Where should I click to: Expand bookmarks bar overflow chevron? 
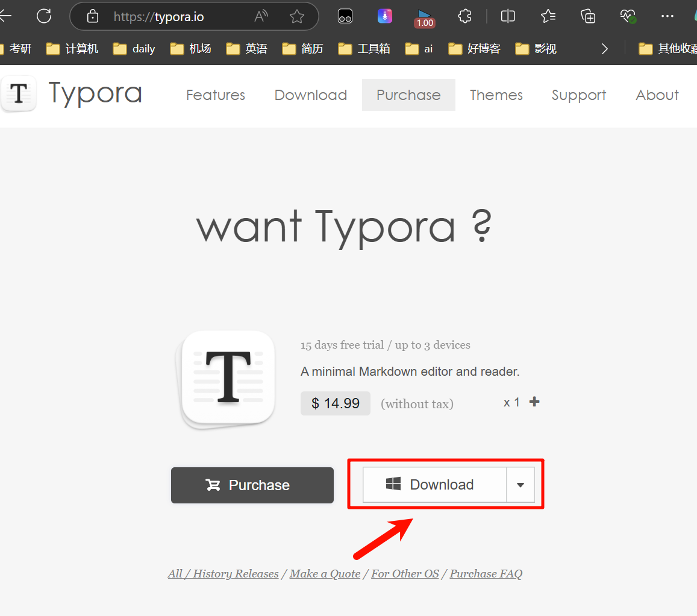click(x=605, y=48)
